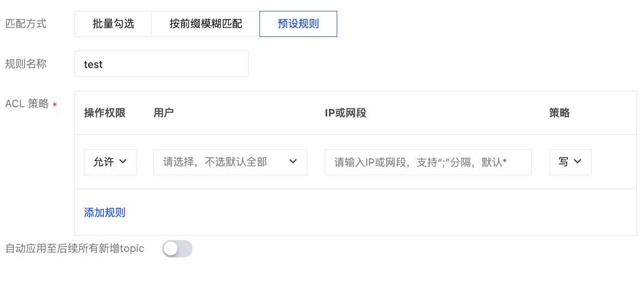
Task: Choose the 预设规则 tab
Action: (298, 24)
